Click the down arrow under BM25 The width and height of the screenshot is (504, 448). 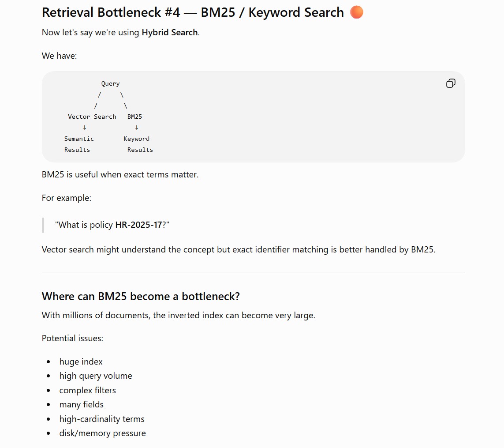coord(137,128)
